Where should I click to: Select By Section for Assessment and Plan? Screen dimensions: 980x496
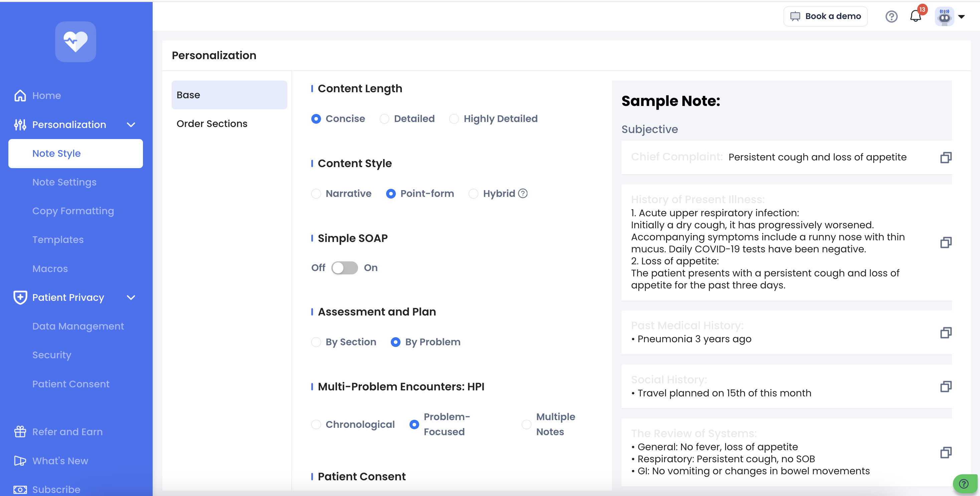pyautogui.click(x=316, y=342)
